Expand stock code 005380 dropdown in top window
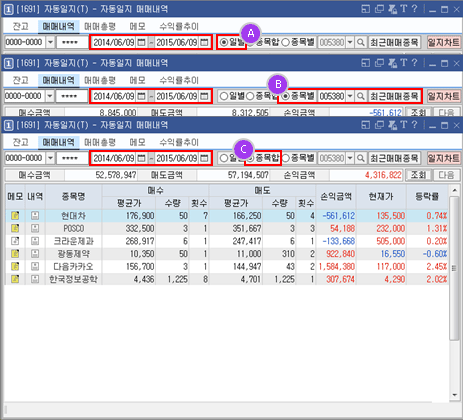463x420 pixels. click(350, 43)
